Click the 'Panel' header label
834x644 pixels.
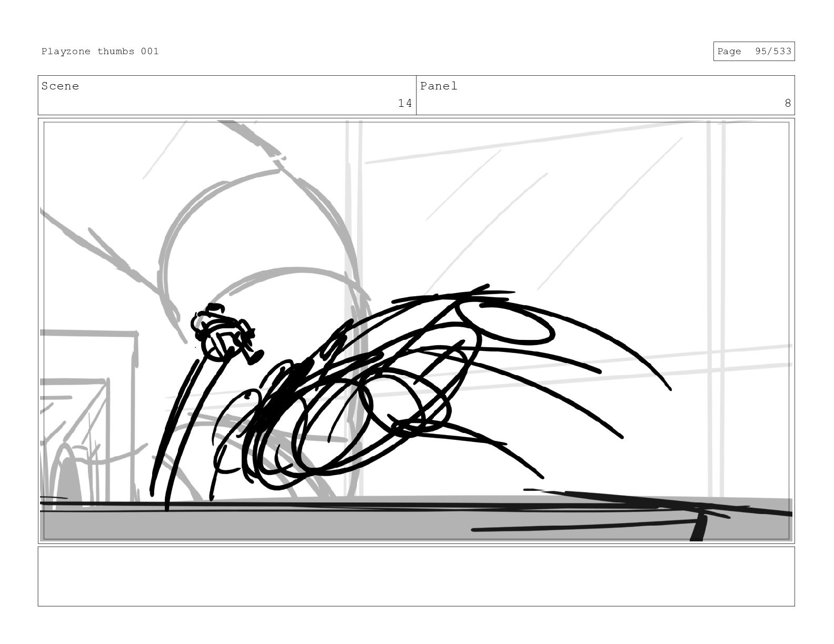(x=439, y=86)
